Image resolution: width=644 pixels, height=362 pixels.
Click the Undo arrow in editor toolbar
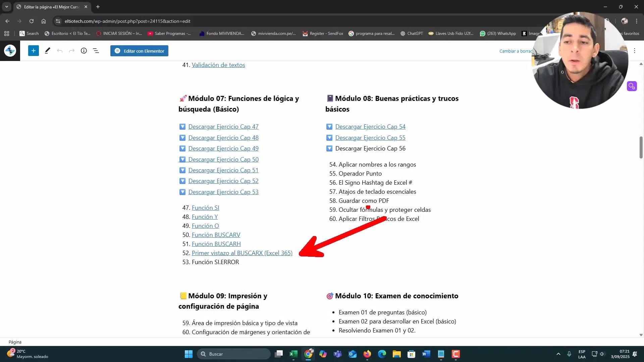pos(60,51)
